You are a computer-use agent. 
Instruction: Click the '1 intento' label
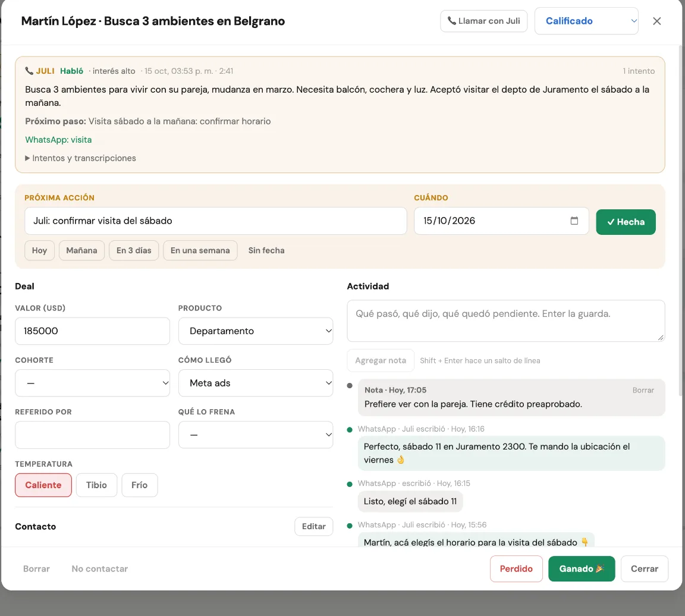(639, 71)
